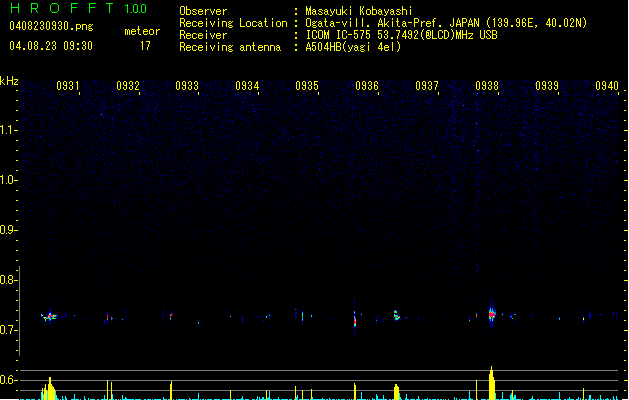
Task: Click the 0937 time marker
Action: pyautogui.click(x=427, y=86)
